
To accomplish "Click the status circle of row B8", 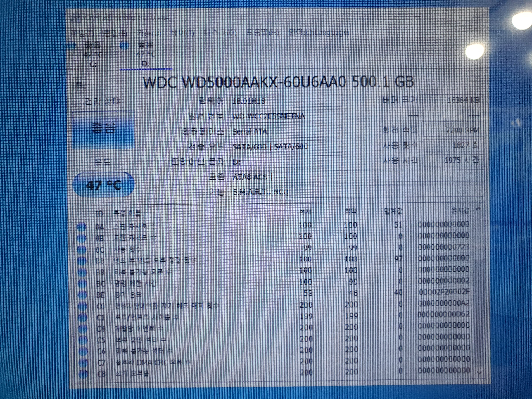I will pos(82,261).
